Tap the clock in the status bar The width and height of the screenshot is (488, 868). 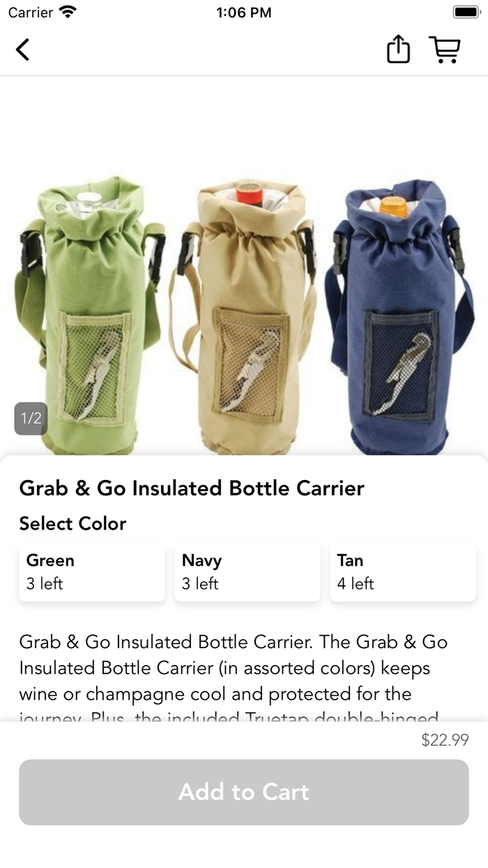pyautogui.click(x=244, y=13)
